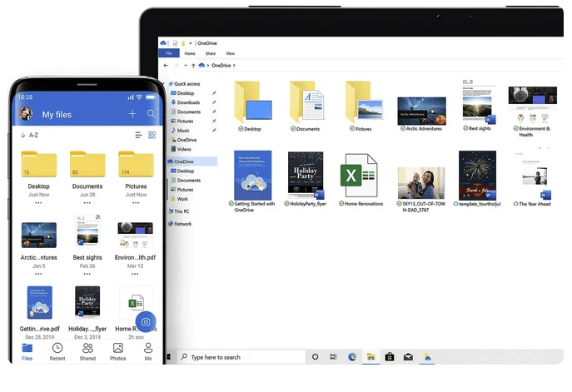Open the Desktop folder on phone
Image resolution: width=572 pixels, height=392 pixels.
[38, 164]
